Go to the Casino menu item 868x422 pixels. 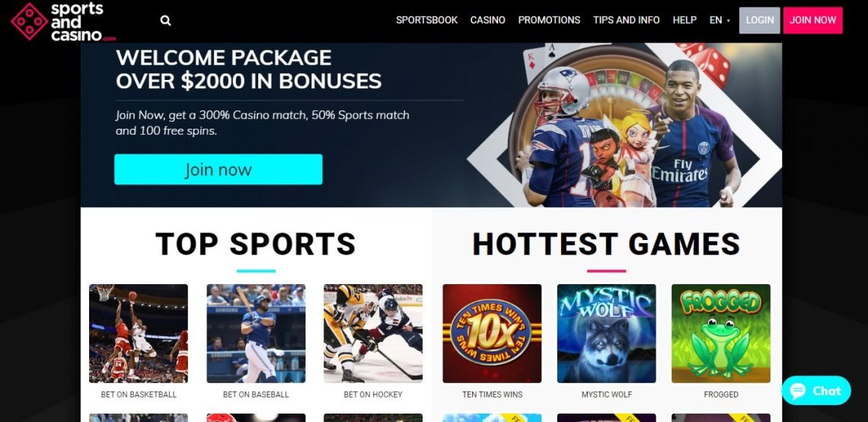(488, 20)
